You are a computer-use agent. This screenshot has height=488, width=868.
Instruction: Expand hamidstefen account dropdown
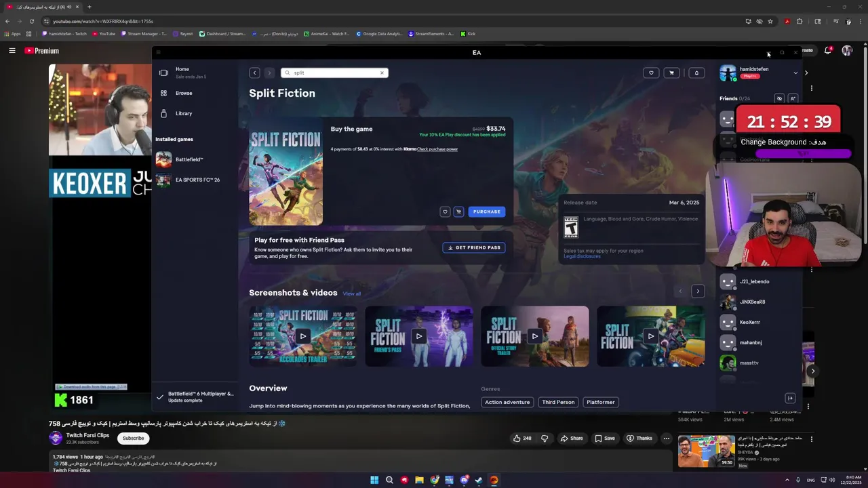(795, 73)
